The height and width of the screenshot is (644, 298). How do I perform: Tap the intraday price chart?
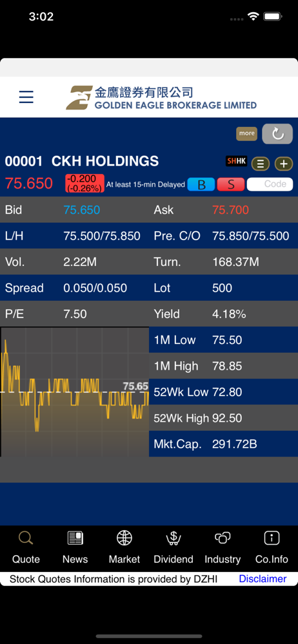pos(75,392)
